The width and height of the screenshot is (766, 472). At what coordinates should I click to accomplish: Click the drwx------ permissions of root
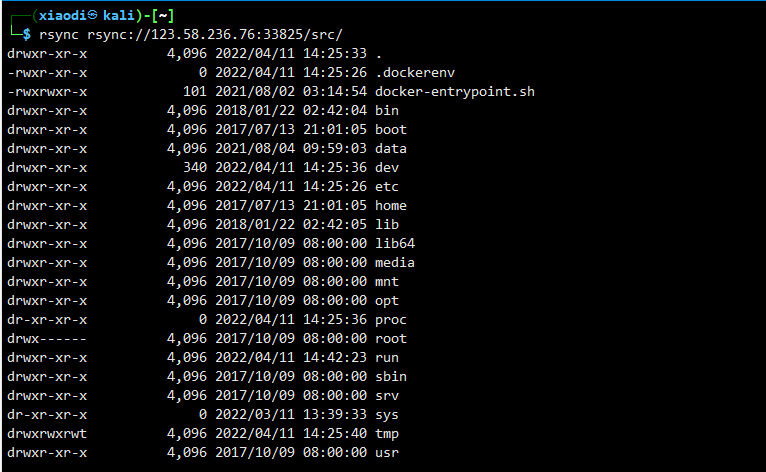[46, 339]
